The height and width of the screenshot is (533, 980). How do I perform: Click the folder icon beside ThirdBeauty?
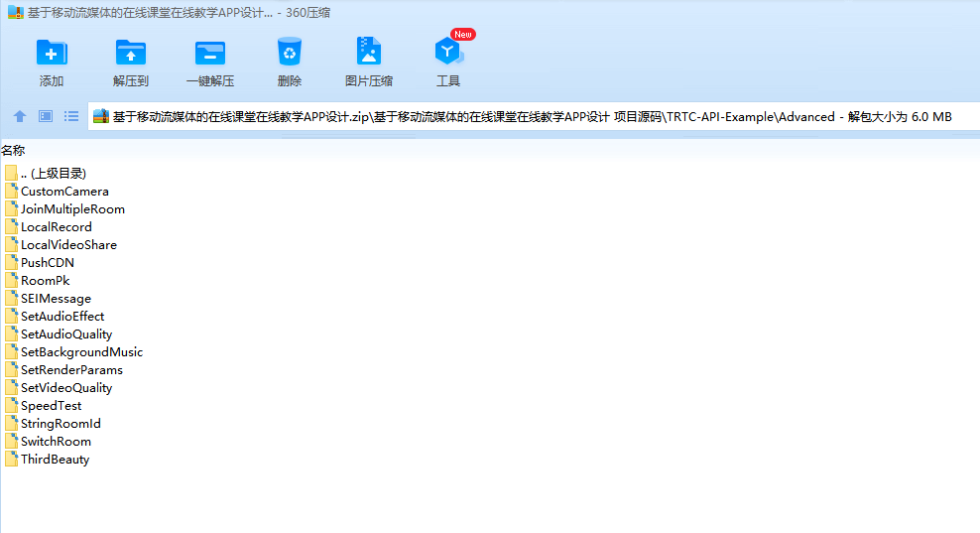pyautogui.click(x=11, y=459)
